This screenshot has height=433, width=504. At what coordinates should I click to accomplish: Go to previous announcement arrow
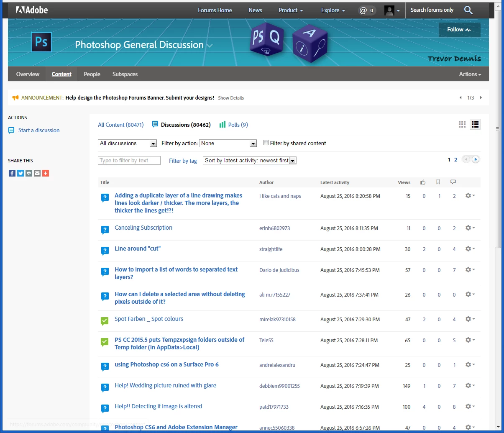point(461,97)
